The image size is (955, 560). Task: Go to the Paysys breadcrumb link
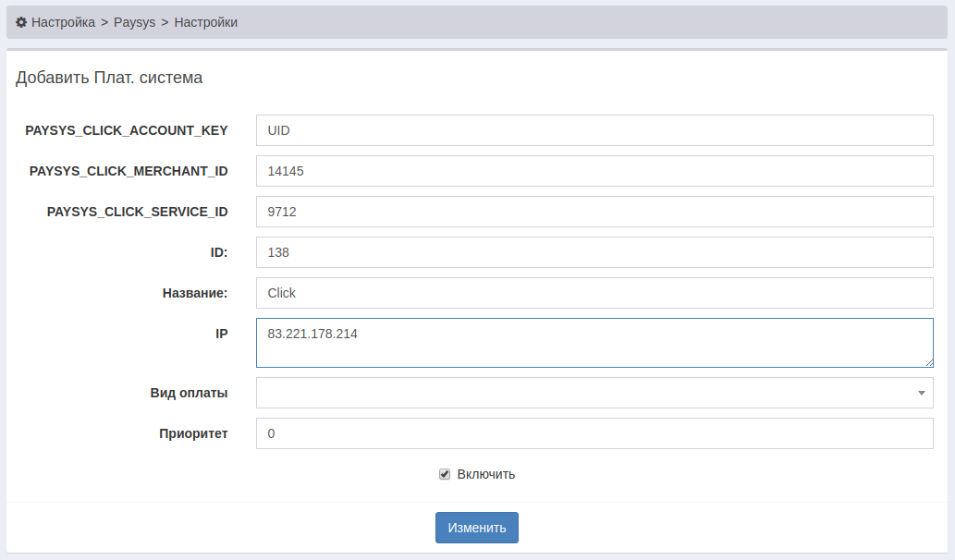tap(134, 22)
